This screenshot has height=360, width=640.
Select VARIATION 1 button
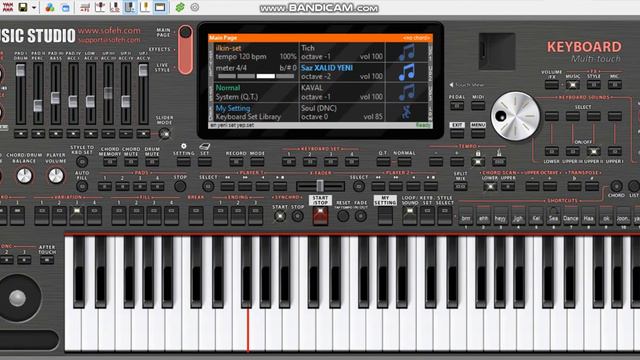pyautogui.click(x=42, y=216)
